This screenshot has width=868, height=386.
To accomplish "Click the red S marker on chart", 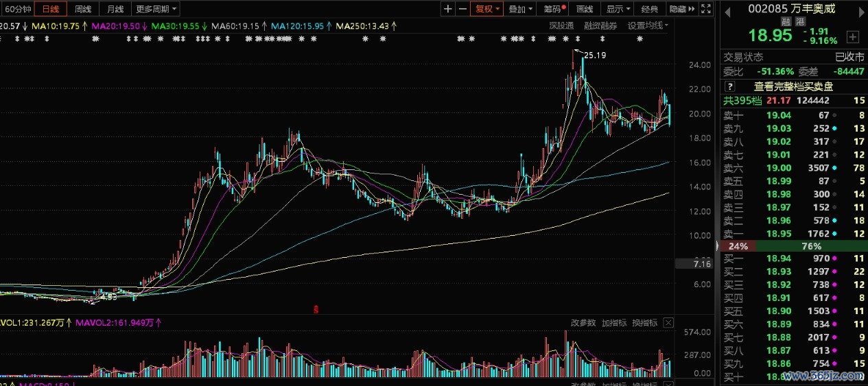I will pos(316,309).
